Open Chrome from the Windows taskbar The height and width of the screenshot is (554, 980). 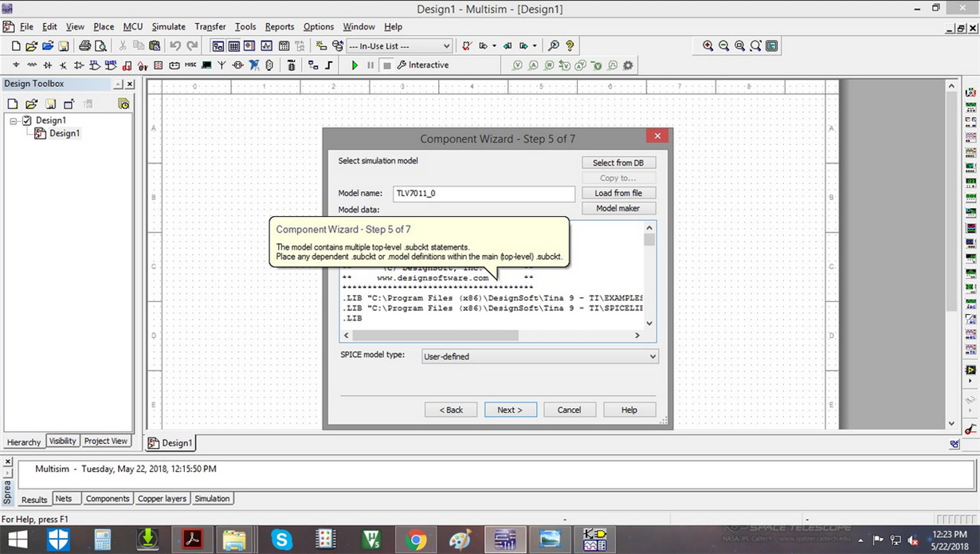[415, 540]
